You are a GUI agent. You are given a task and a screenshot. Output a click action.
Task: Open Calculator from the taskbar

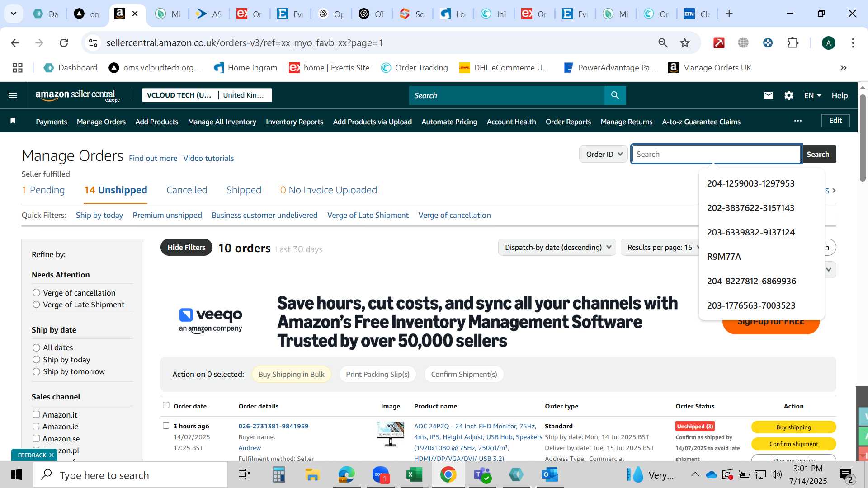pyautogui.click(x=278, y=475)
